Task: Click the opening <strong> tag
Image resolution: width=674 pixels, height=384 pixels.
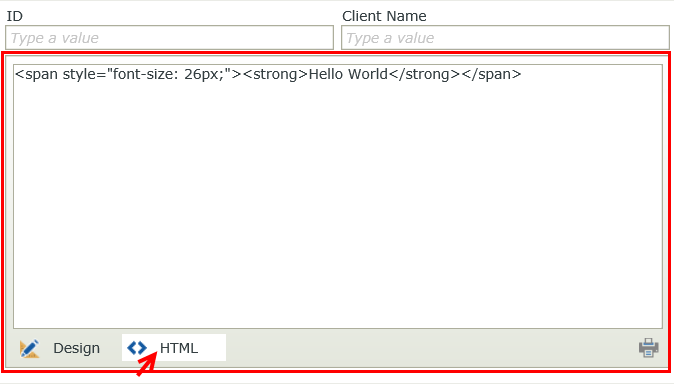Action: [x=276, y=74]
